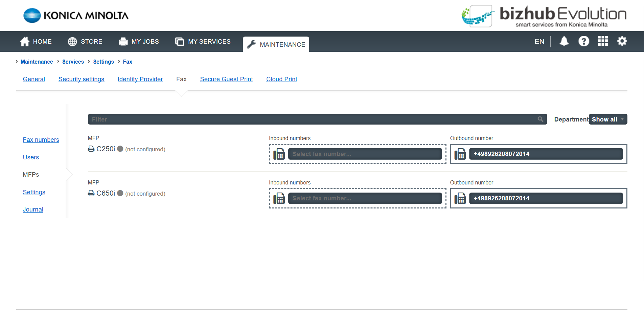Open C250i outbound number +498926208072014 field
Screen dimensions: 644x310
tap(546, 154)
